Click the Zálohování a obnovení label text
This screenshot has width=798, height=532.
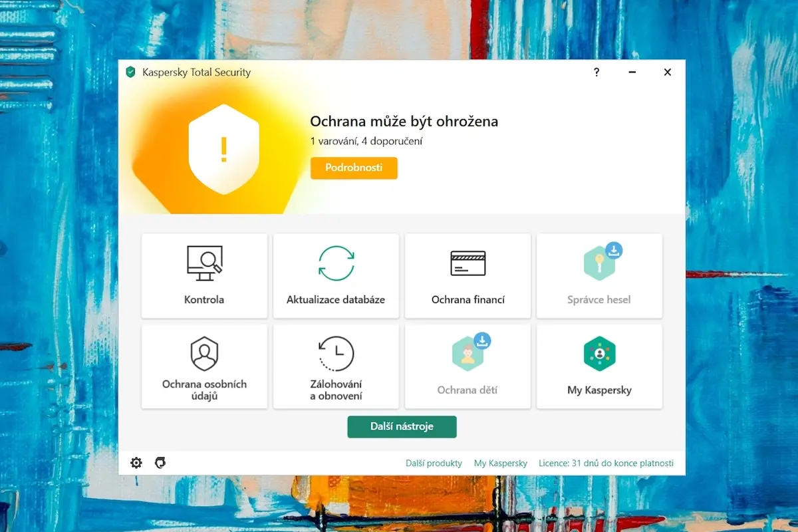point(336,390)
